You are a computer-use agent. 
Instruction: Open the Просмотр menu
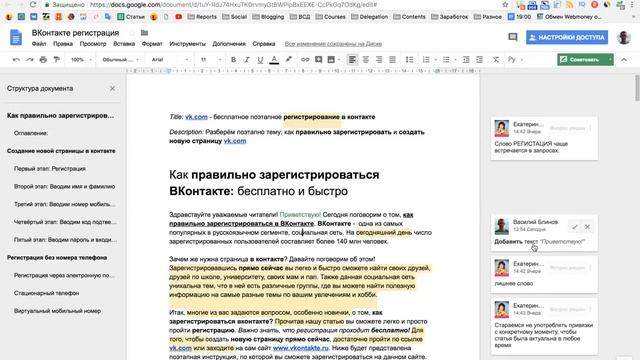(93, 44)
